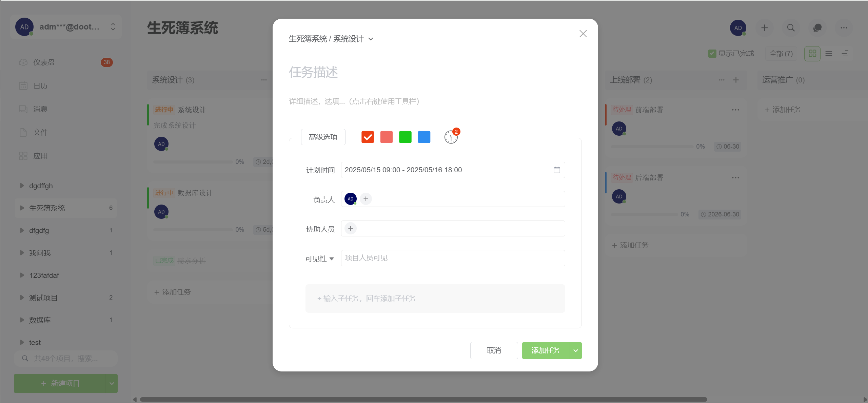Switch to kanban grid view icon
The height and width of the screenshot is (403, 868).
click(812, 54)
